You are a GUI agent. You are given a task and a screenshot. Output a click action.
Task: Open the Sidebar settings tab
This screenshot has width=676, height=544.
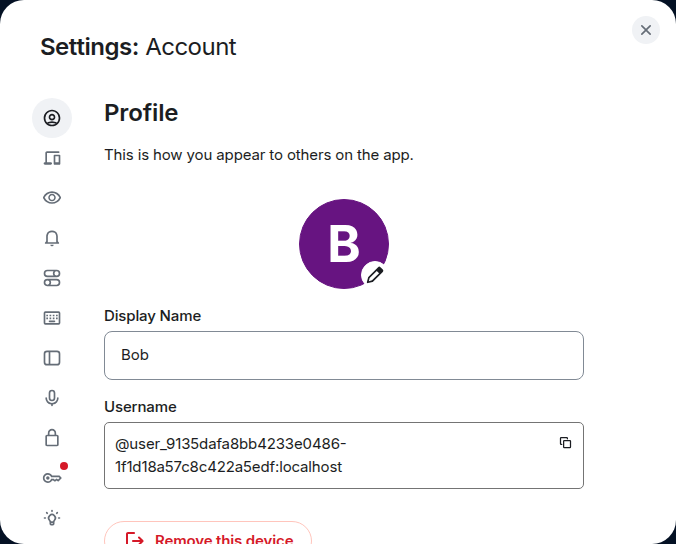[52, 358]
